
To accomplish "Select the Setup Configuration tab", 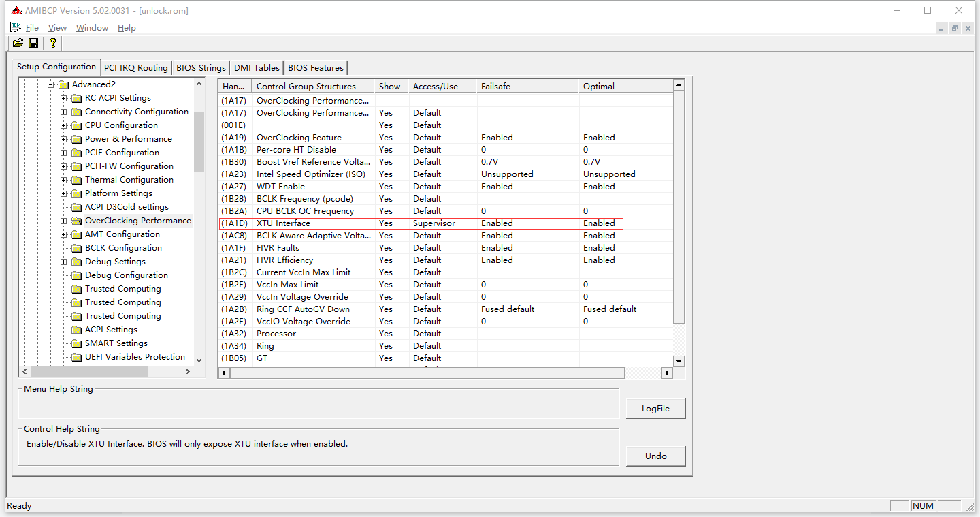I will (56, 67).
